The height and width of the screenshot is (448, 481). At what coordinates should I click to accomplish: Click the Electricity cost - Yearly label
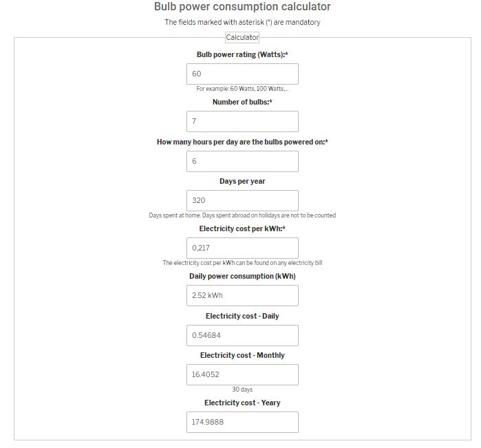point(242,403)
